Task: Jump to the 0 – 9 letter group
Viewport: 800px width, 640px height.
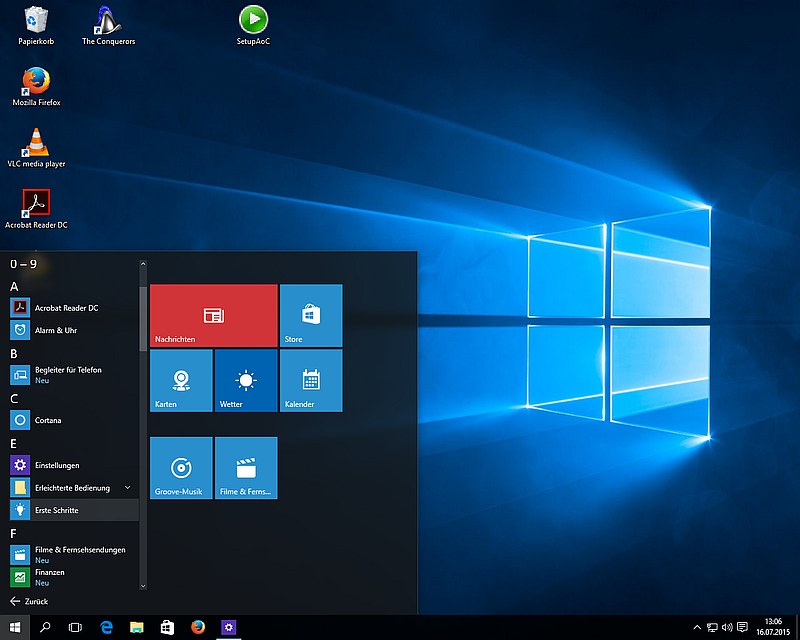Action: pos(23,264)
